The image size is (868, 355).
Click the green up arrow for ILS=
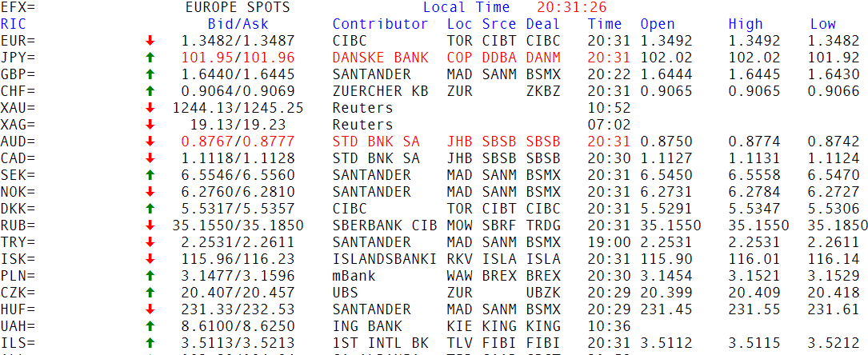coord(150,343)
